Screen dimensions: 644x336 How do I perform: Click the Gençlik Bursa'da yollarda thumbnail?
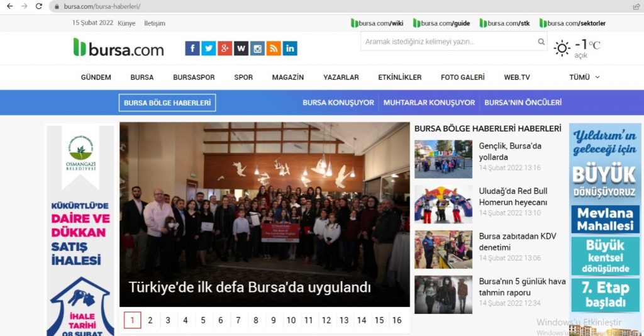click(443, 159)
